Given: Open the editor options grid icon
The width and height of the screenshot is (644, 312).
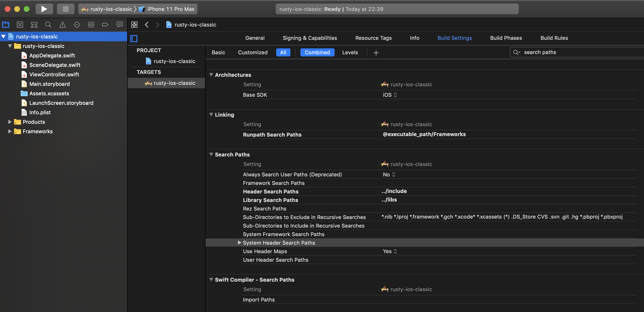Looking at the screenshot, I should pyautogui.click(x=134, y=24).
